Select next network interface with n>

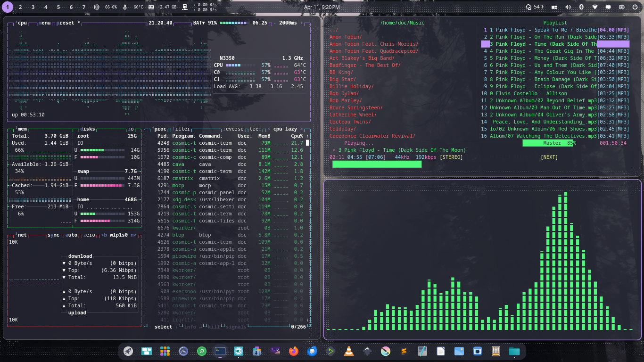(x=134, y=235)
